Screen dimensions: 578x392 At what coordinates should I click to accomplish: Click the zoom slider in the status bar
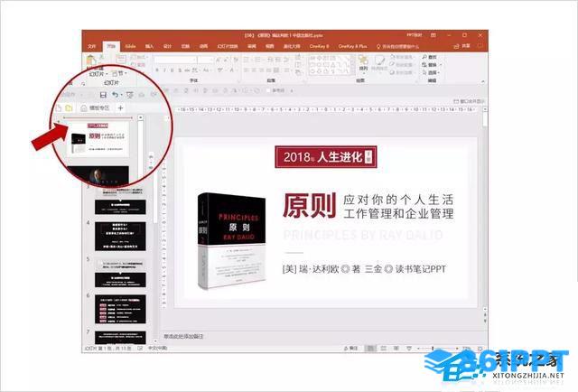coord(437,348)
